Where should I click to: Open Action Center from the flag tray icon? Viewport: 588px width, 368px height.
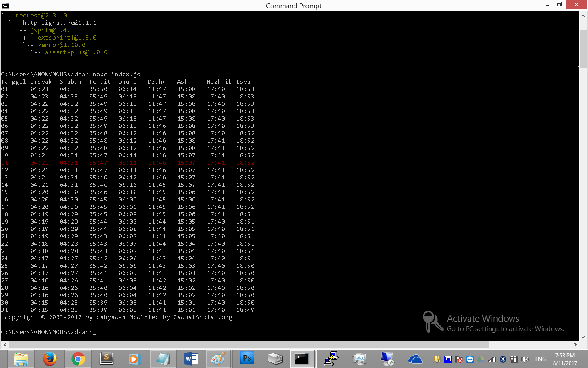(458, 359)
